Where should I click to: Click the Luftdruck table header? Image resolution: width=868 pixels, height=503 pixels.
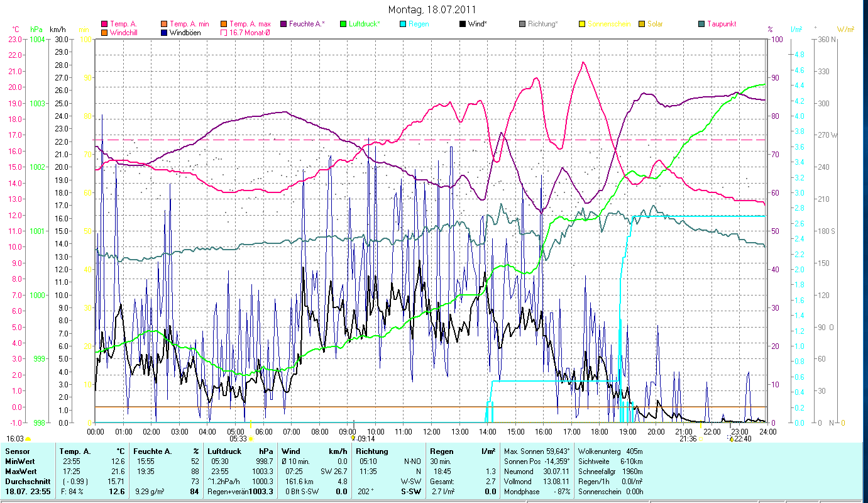click(x=224, y=451)
